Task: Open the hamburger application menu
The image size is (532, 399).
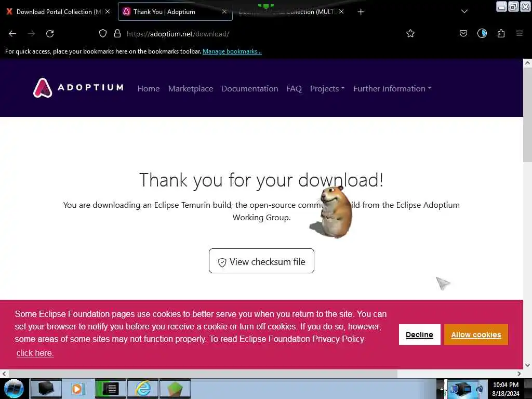Action: click(x=520, y=33)
